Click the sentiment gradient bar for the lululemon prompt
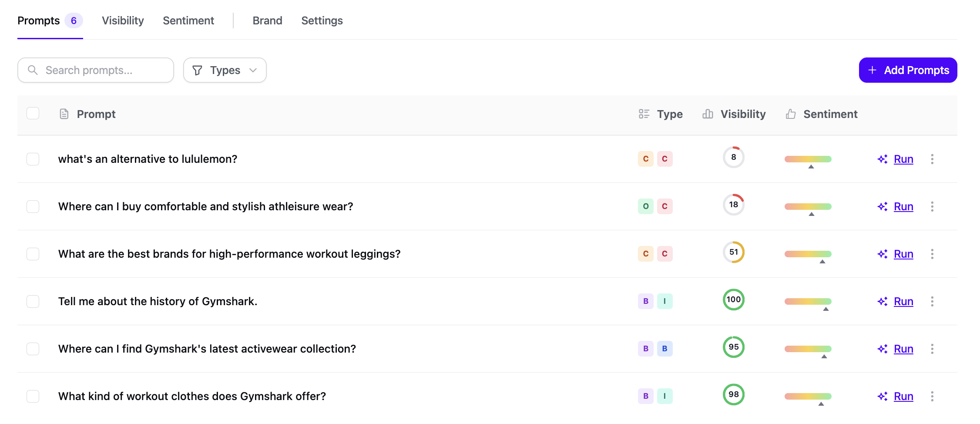The height and width of the screenshot is (424, 980). tap(807, 159)
